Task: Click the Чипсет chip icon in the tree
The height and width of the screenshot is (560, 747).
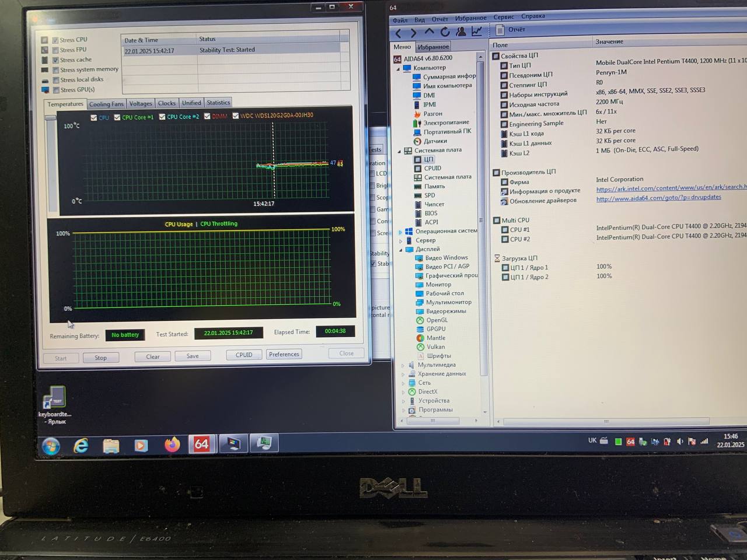Action: 418,204
